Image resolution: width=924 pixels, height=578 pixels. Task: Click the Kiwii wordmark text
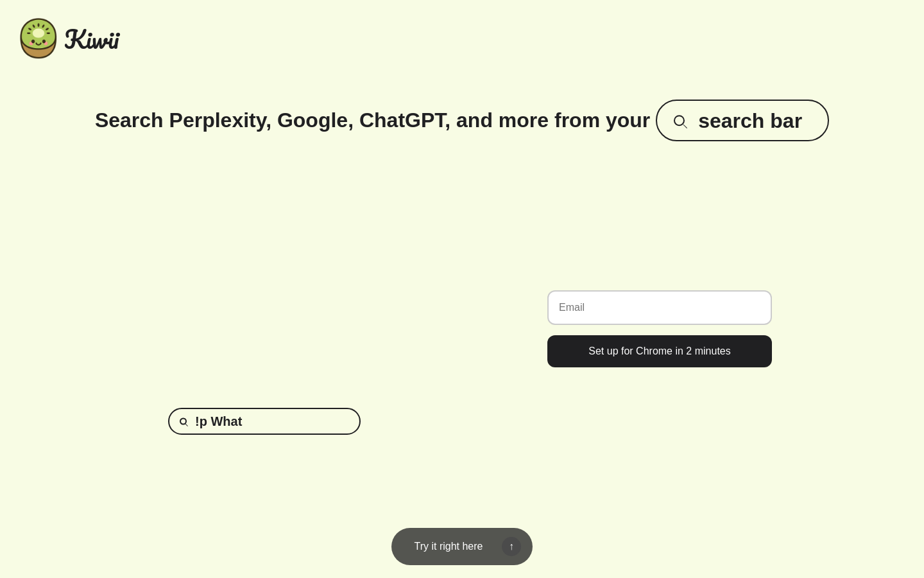(92, 40)
